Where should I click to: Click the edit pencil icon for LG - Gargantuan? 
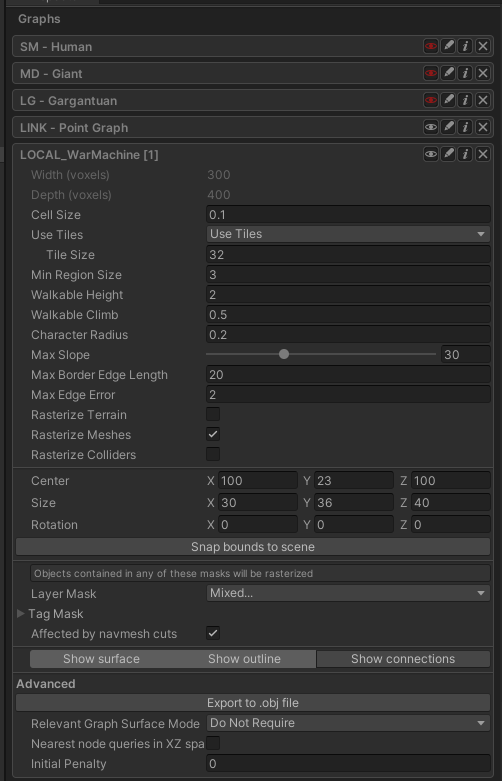tap(448, 100)
